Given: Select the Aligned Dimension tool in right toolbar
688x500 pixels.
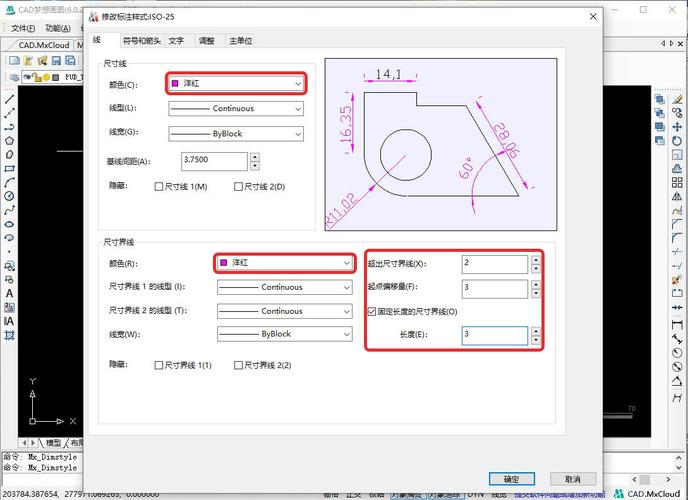Looking at the screenshot, I should [x=677, y=339].
